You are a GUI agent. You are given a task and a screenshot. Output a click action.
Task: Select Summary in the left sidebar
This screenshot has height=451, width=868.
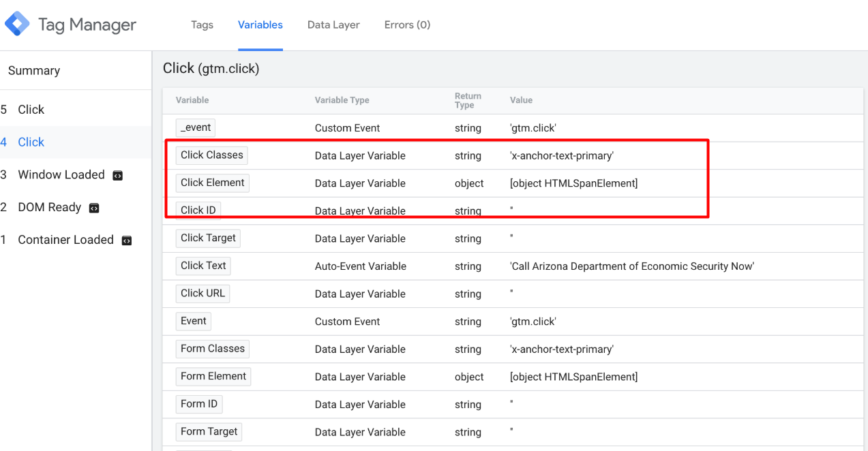(34, 71)
